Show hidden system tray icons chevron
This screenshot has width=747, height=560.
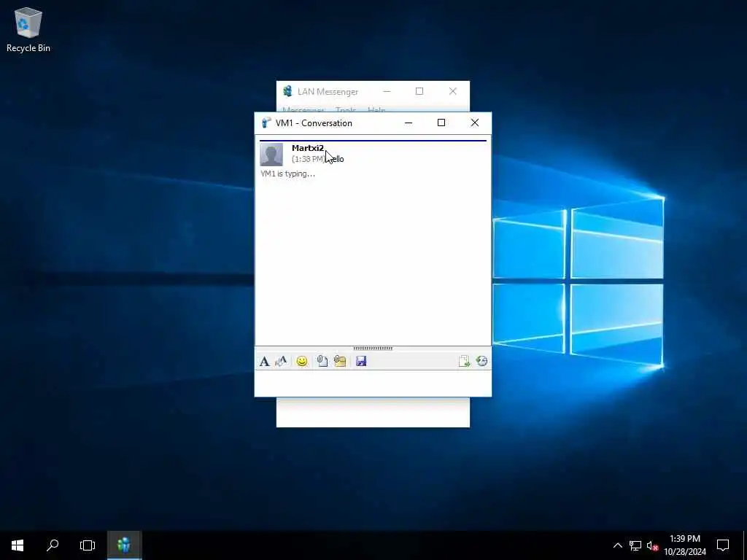(617, 545)
